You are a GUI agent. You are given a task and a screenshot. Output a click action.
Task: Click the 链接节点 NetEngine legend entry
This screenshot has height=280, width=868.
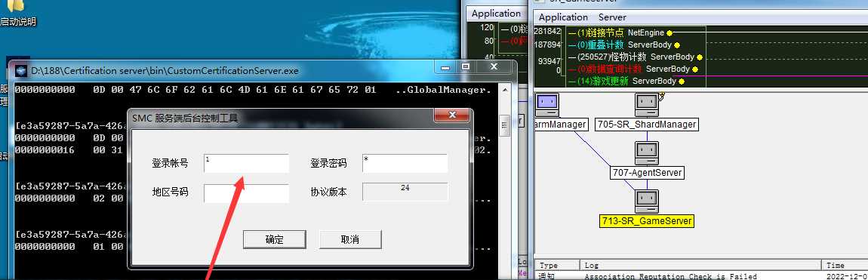click(x=620, y=33)
